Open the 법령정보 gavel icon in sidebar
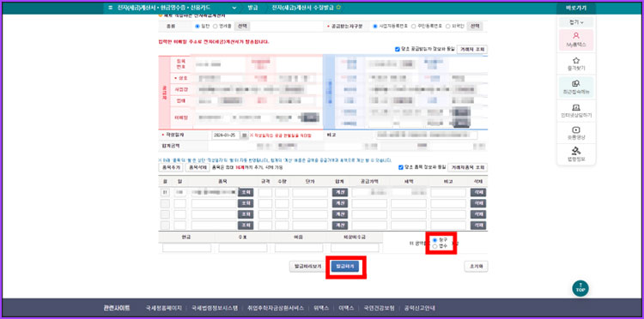Image resolution: width=644 pixels, height=319 pixels. click(x=576, y=154)
